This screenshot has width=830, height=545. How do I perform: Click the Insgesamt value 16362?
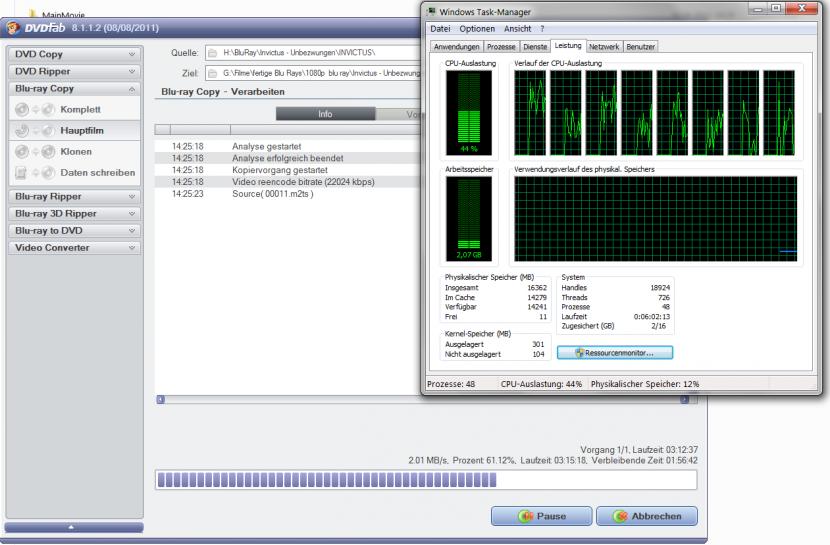click(x=537, y=288)
